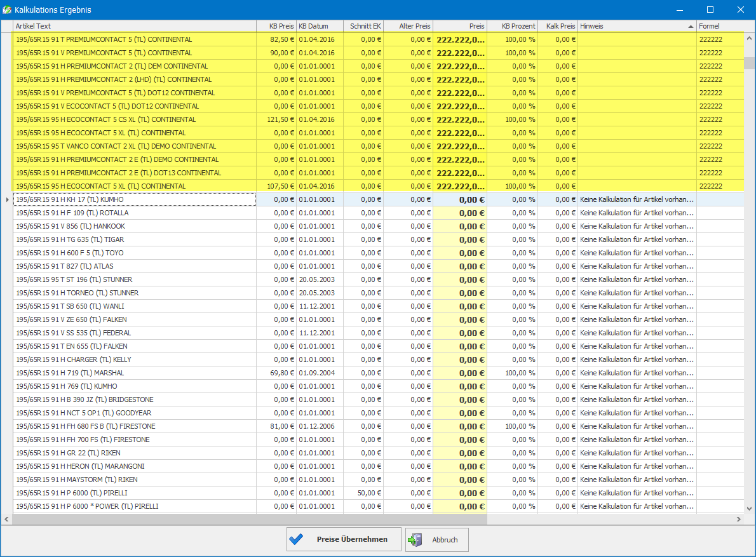The height and width of the screenshot is (557, 756).
Task: Select row VANCO CONTACT 2 XL DEMO CONTINENTAL
Action: coord(379,146)
